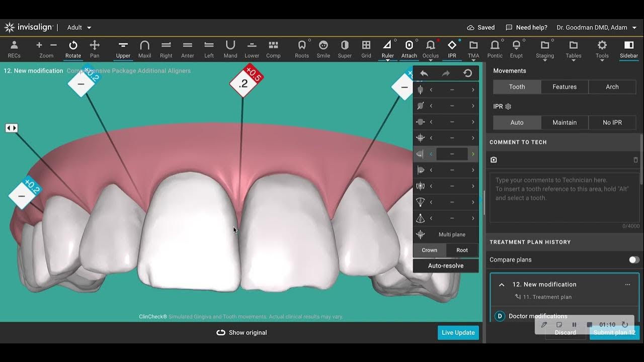644x362 pixels.
Task: Zoom in with the plus icon
Action: click(39, 45)
